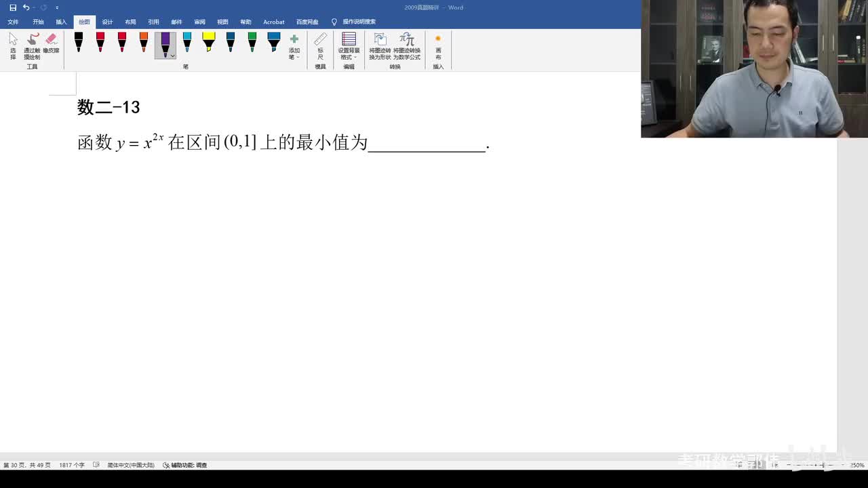Image resolution: width=868 pixels, height=488 pixels.
Task: Click 将墨迹转换为形状 ink to shape
Action: [380, 46]
